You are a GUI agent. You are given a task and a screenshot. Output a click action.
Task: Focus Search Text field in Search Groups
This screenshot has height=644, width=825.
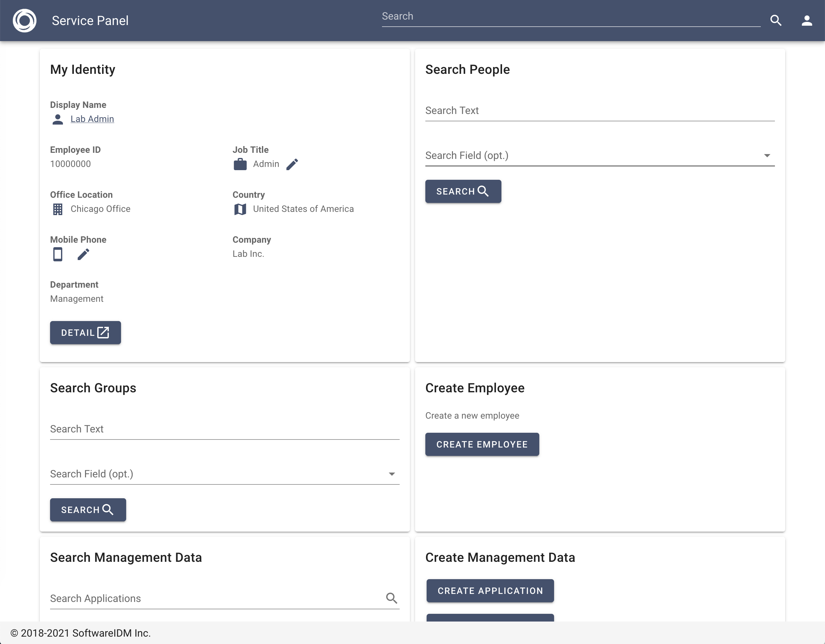225,429
